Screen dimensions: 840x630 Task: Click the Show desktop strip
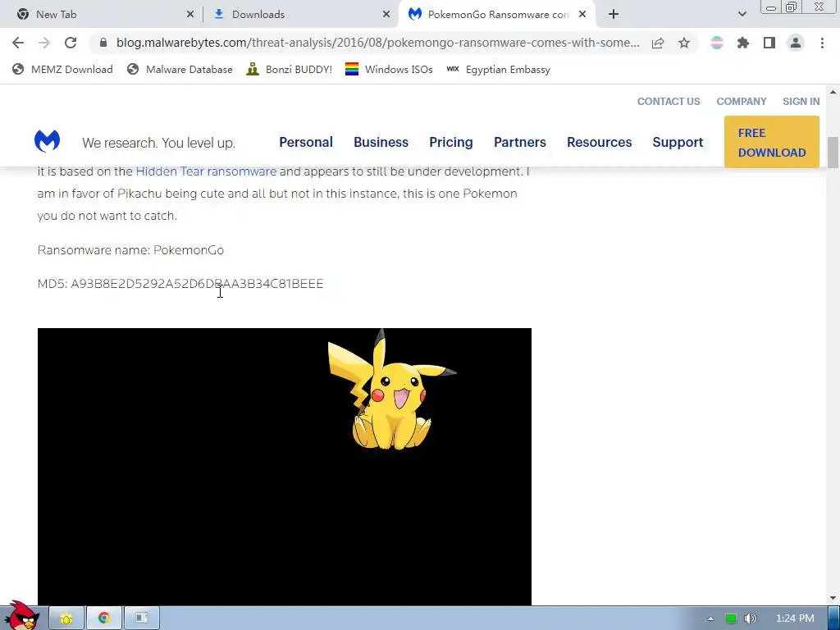pyautogui.click(x=833, y=619)
